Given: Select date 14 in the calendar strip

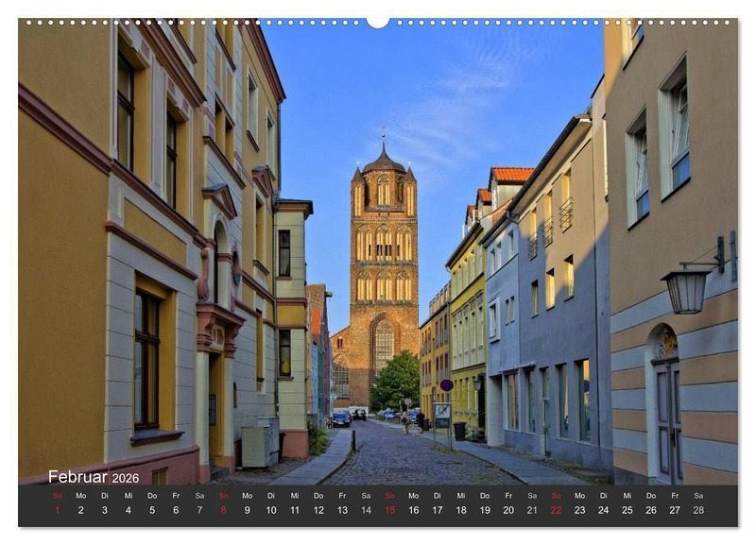Looking at the screenshot, I should (x=366, y=510).
